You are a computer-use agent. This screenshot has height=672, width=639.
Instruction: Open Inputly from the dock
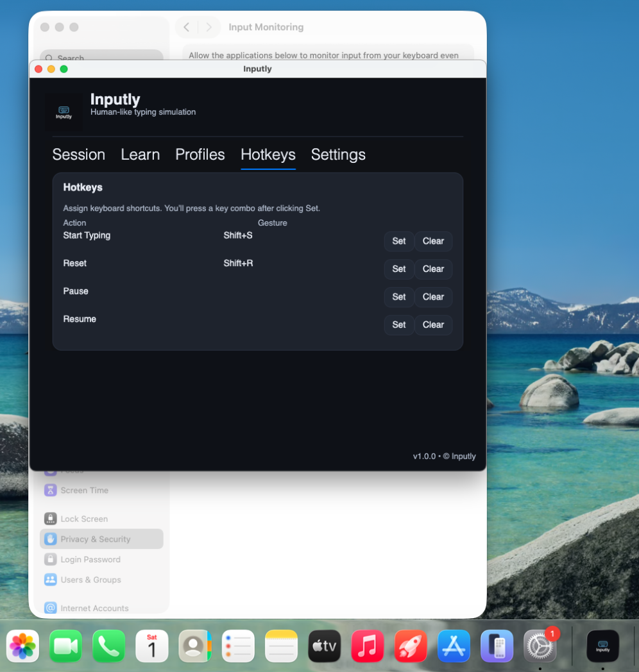pyautogui.click(x=602, y=645)
